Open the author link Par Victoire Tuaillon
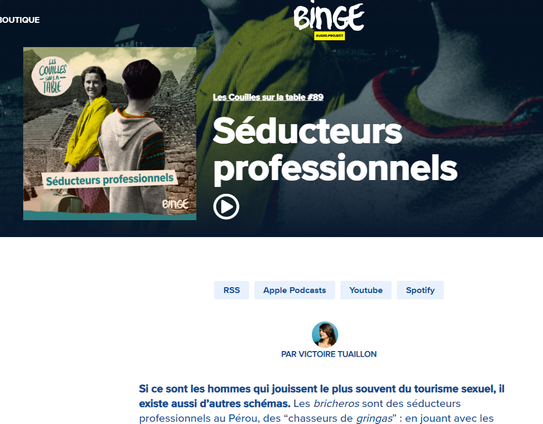This screenshot has width=543, height=424. tap(329, 354)
